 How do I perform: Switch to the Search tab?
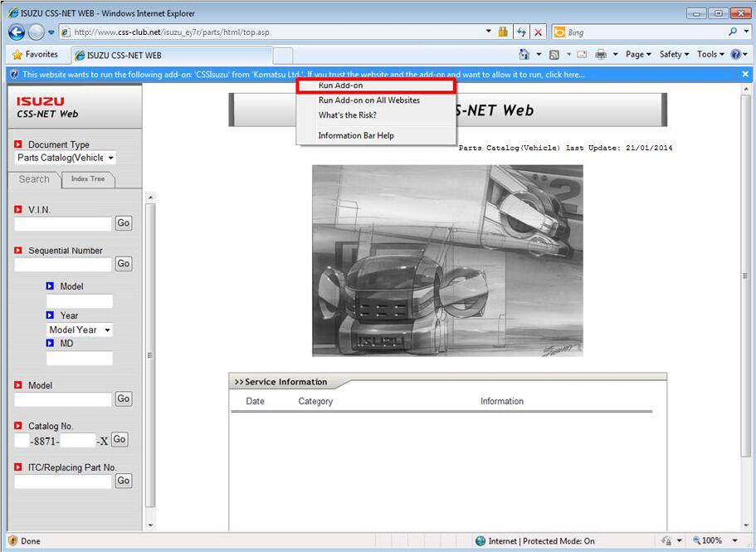(34, 179)
